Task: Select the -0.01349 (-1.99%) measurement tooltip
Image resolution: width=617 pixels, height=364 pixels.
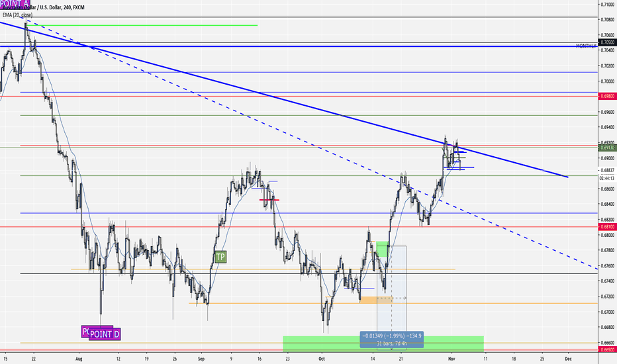Action: [x=392, y=340]
